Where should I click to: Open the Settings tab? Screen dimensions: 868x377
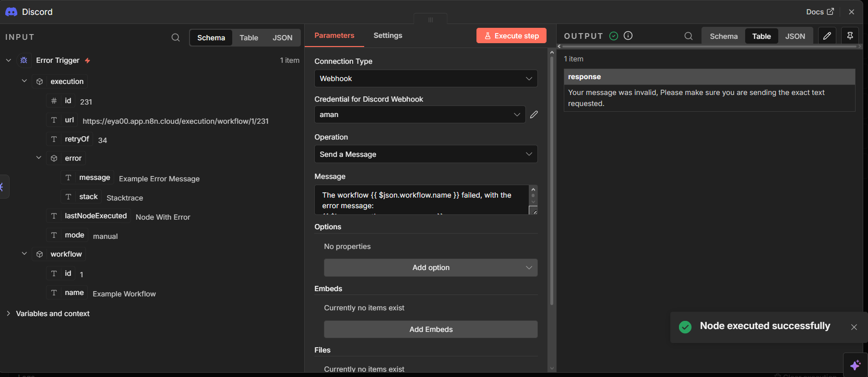[388, 35]
